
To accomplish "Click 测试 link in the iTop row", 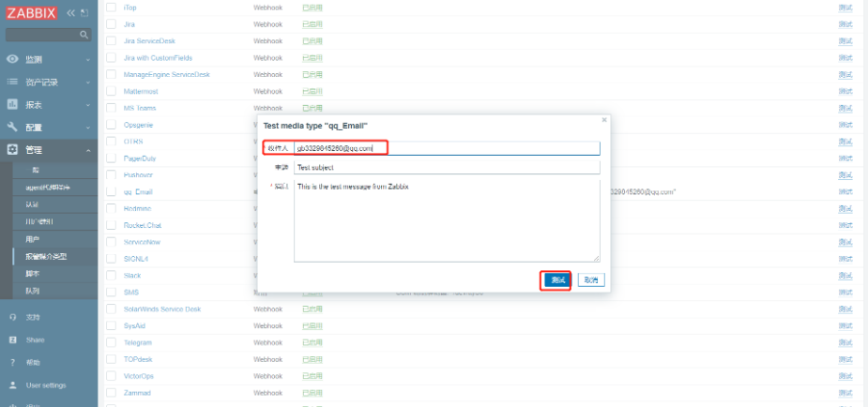I will (x=845, y=8).
